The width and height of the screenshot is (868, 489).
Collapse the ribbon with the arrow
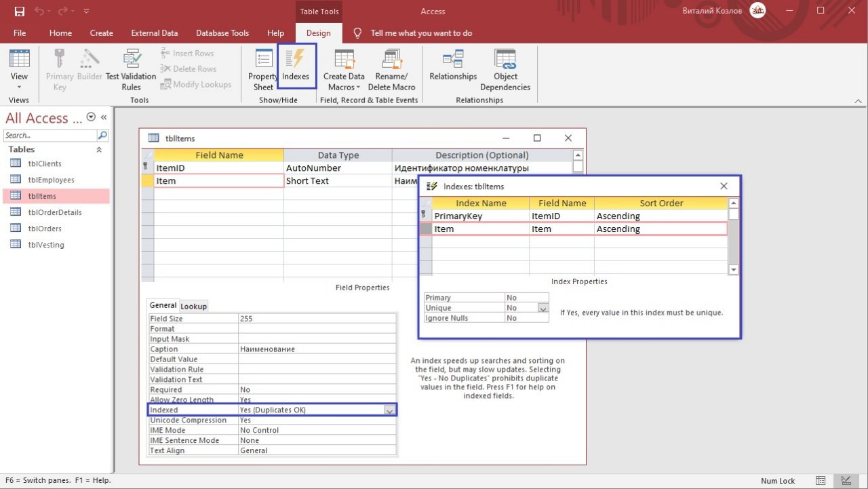click(858, 100)
